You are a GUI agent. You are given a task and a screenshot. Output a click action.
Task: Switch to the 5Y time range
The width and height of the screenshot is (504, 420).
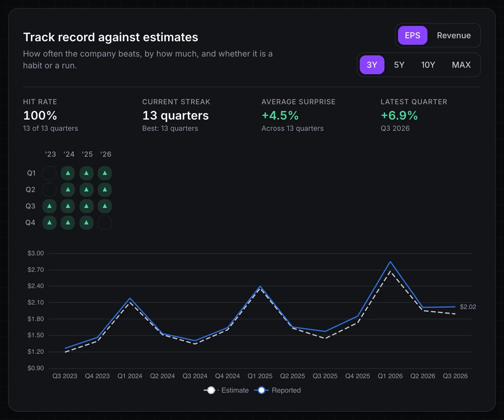point(399,65)
